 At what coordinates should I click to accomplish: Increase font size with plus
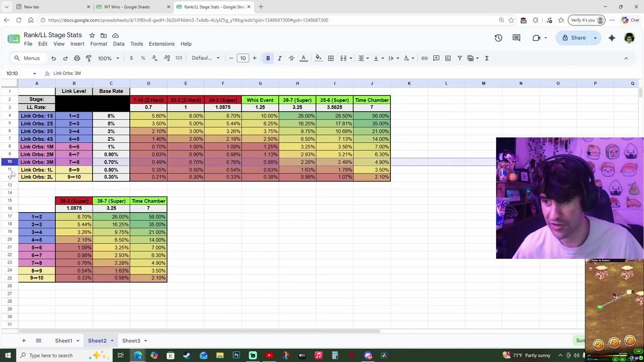click(255, 58)
